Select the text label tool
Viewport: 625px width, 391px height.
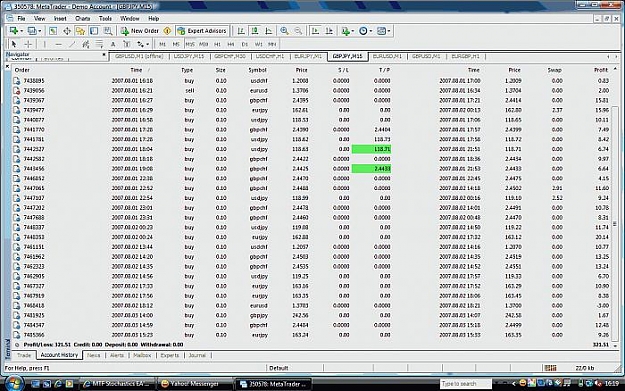click(126, 44)
